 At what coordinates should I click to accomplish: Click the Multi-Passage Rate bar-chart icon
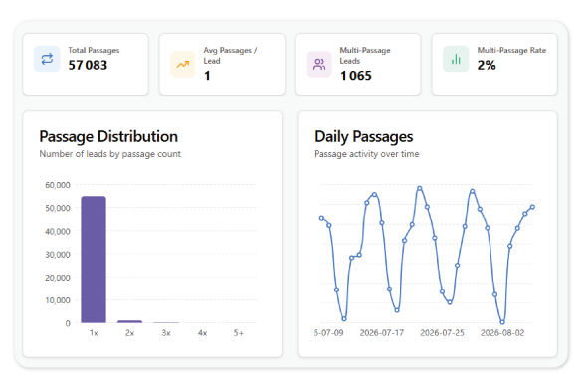tap(456, 59)
